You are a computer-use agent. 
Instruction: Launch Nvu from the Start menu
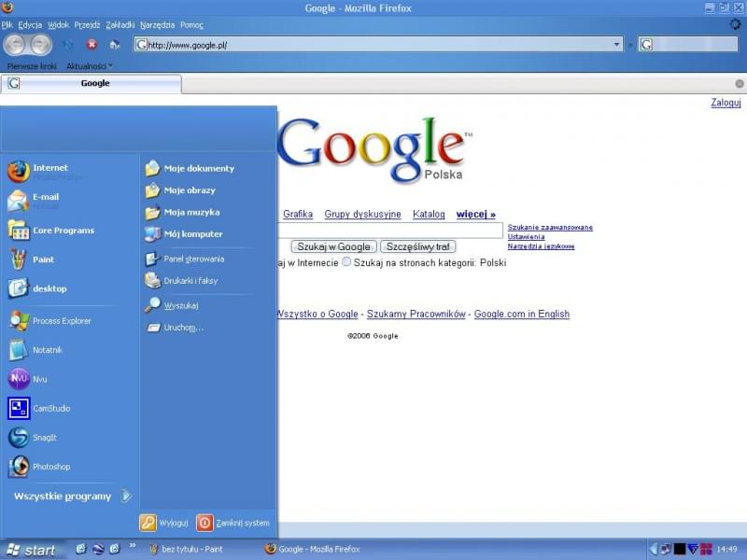(28, 379)
